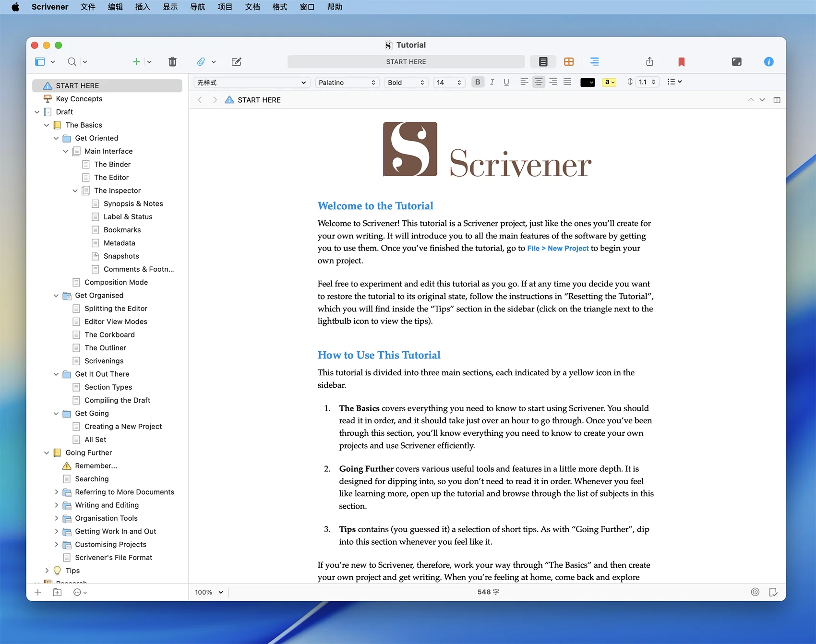
Task: Open the 项目 menu
Action: pyautogui.click(x=225, y=7)
